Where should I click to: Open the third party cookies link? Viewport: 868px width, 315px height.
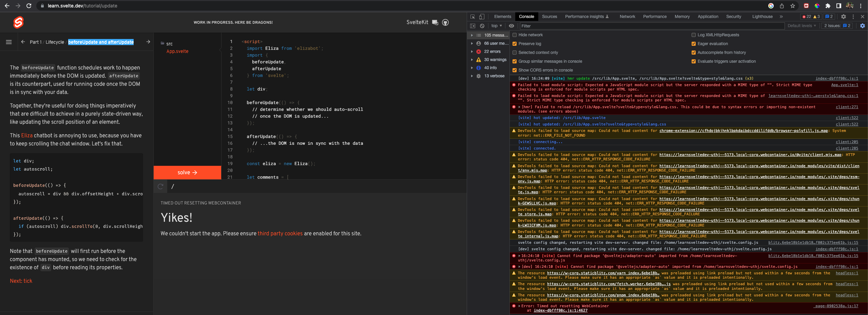click(x=280, y=233)
